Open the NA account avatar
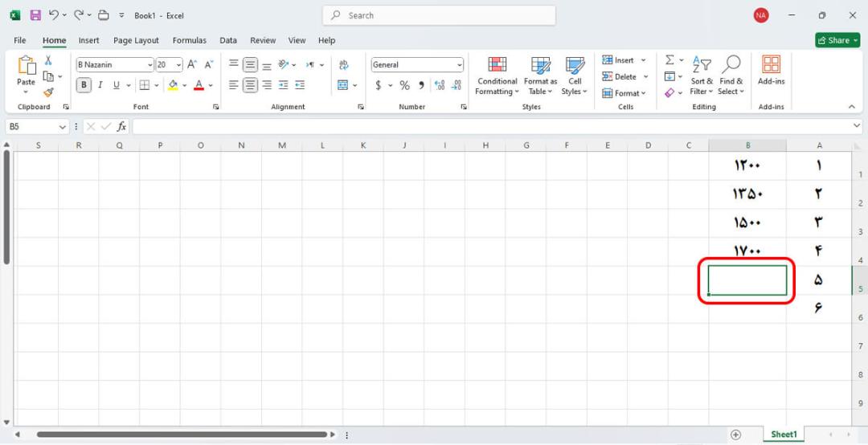The image size is (868, 445). click(x=761, y=15)
